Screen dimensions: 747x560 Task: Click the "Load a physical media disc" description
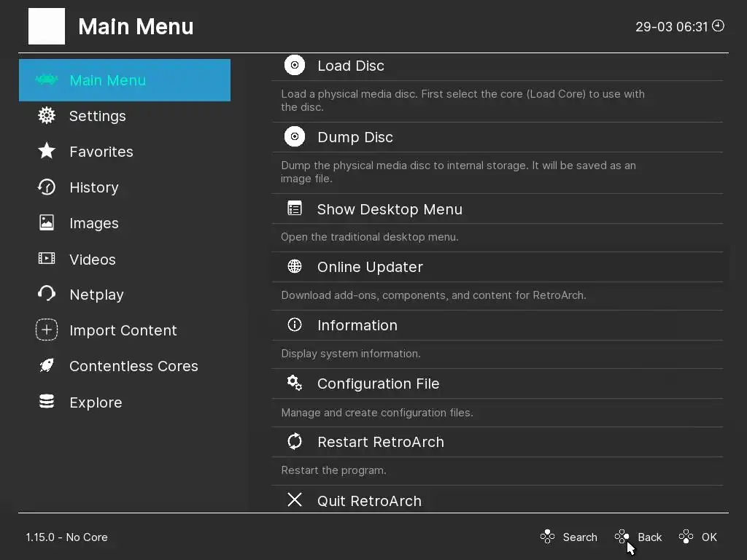tap(462, 101)
